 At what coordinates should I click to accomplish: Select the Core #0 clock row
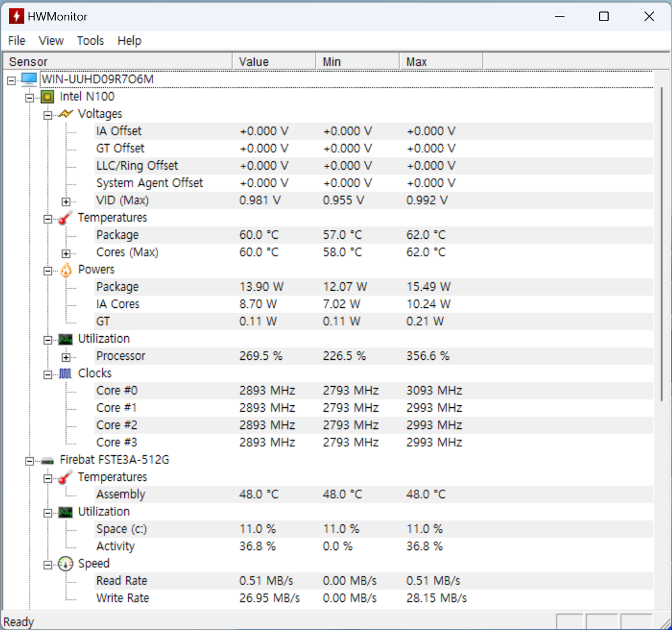pyautogui.click(x=373, y=391)
